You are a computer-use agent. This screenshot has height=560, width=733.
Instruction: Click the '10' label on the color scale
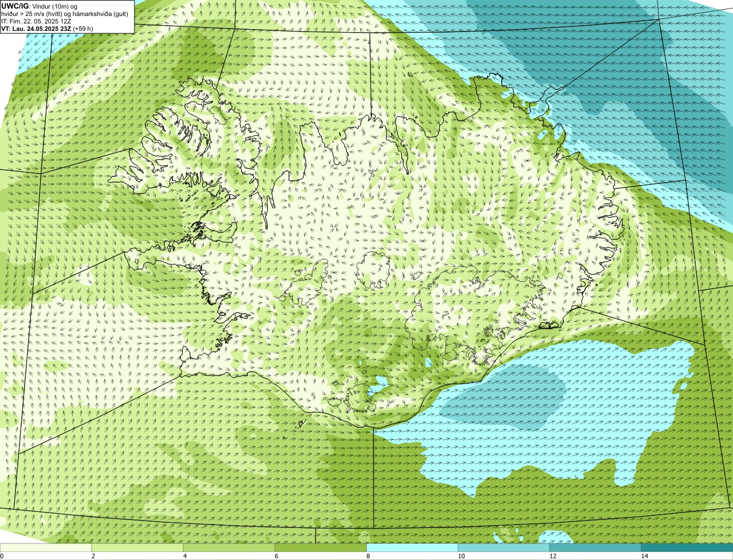461,556
